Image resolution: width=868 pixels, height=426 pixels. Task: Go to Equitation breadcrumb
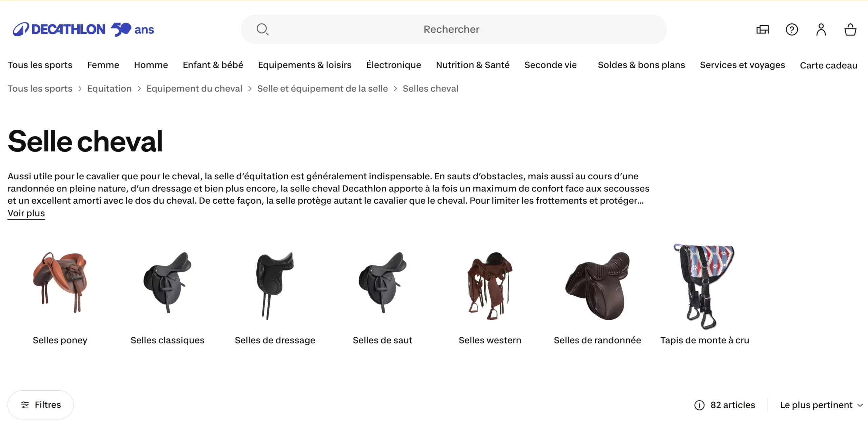tap(109, 89)
